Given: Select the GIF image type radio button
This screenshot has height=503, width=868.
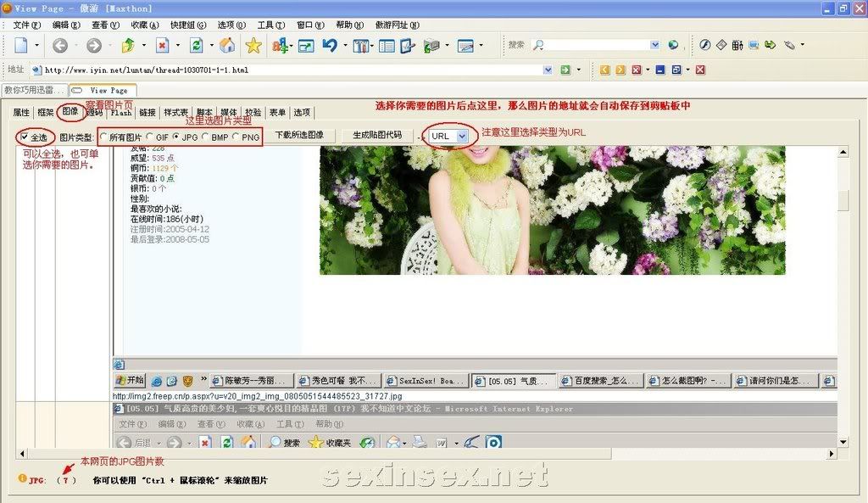Looking at the screenshot, I should (x=149, y=137).
